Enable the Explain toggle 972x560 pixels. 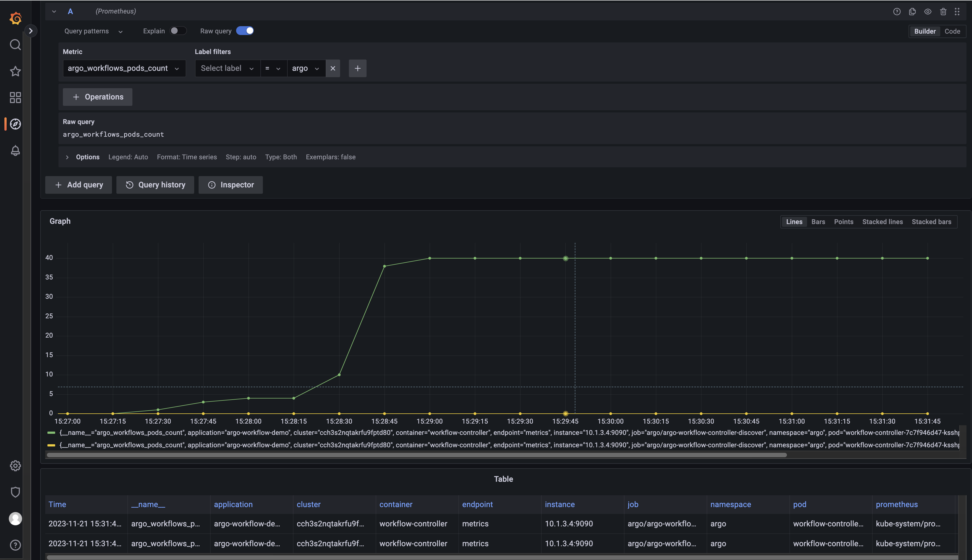tap(178, 31)
